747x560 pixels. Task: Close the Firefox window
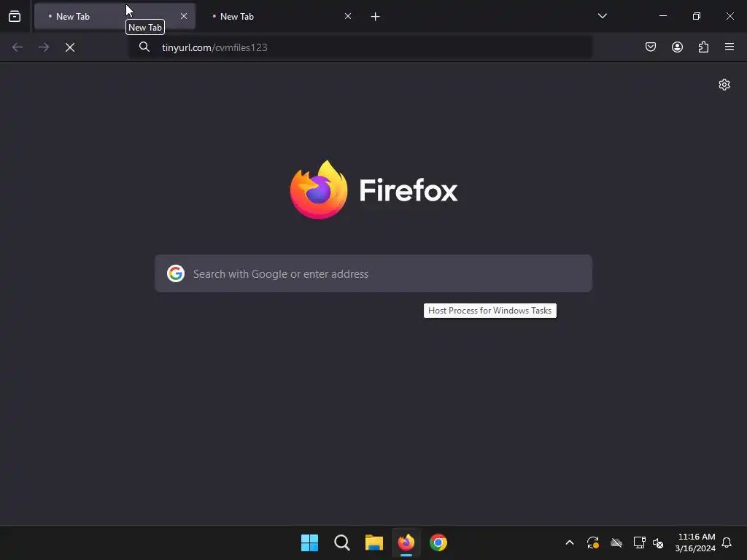[729, 16]
